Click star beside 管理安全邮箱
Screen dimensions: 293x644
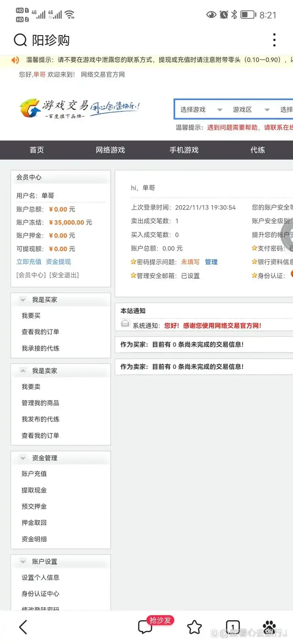click(x=133, y=275)
